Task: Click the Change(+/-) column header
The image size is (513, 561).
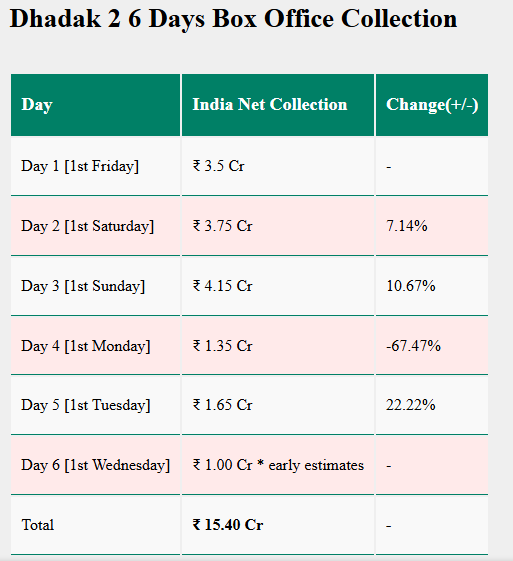Action: [x=432, y=105]
